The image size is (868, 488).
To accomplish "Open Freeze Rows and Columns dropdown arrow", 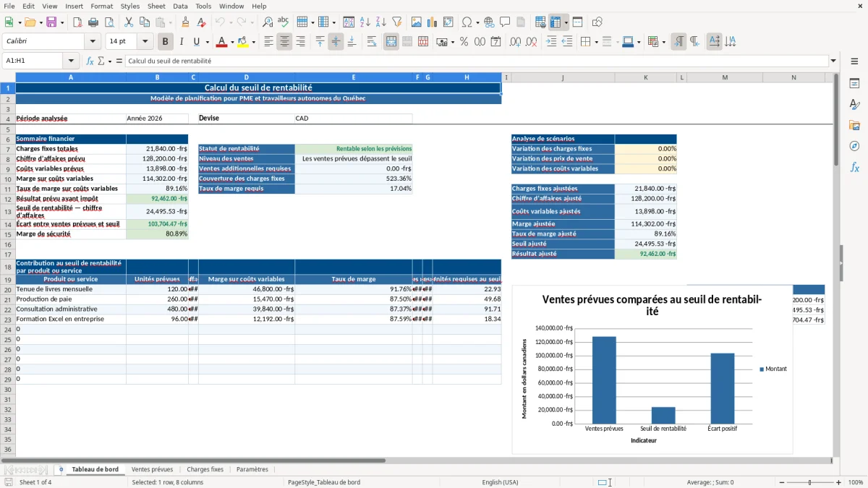I will coord(566,22).
